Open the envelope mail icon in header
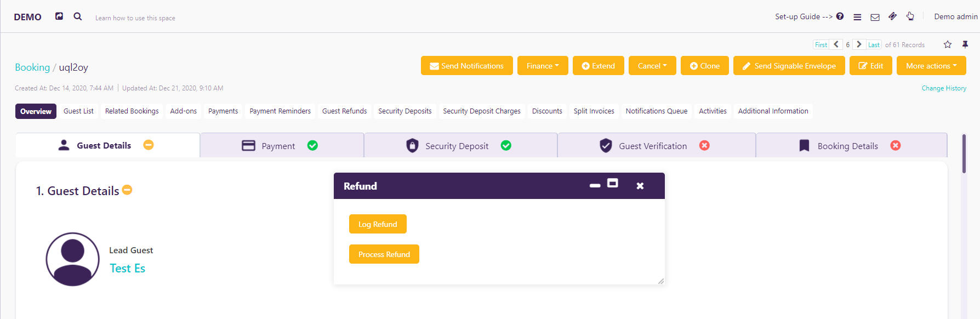 (x=875, y=17)
